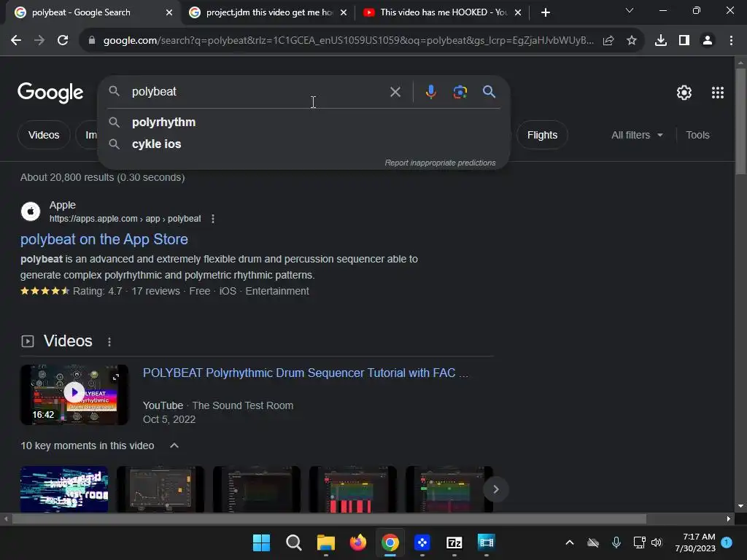Play the 16:42 video thumbnail
This screenshot has height=560, width=747.
click(74, 394)
